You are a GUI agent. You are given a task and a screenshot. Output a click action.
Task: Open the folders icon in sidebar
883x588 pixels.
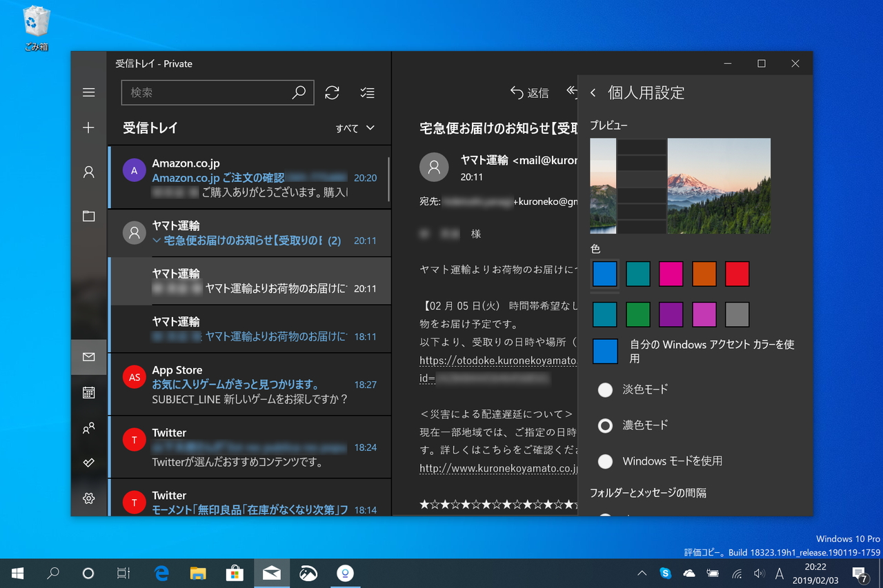88,216
